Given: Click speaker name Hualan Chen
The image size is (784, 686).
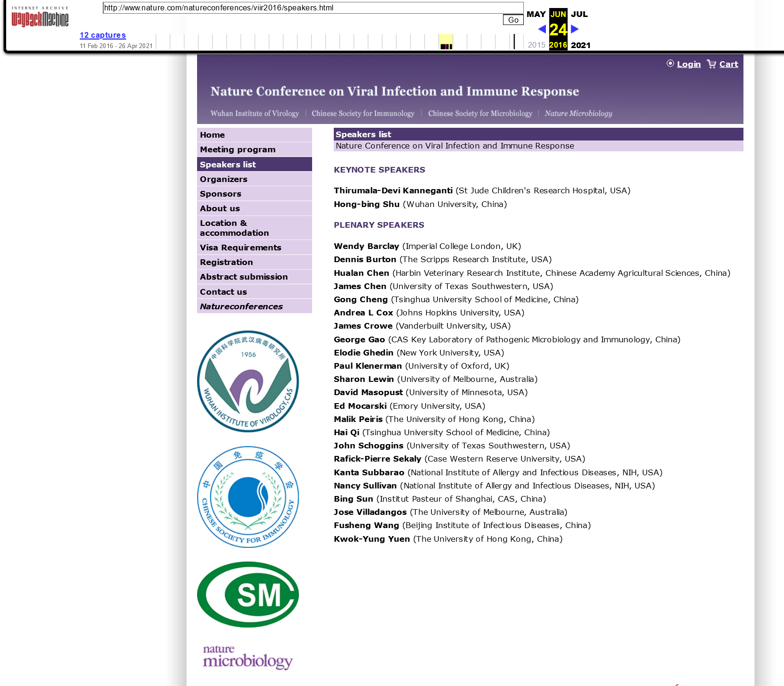Looking at the screenshot, I should (362, 273).
